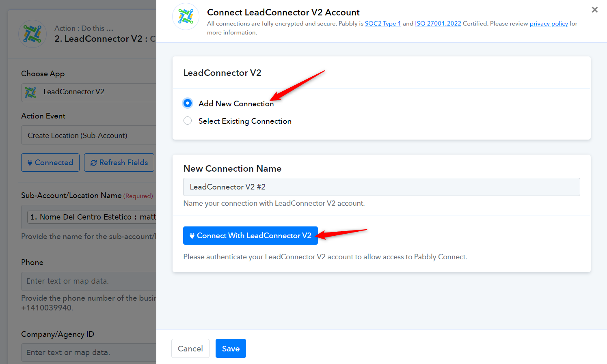Screen dimensions: 607x364
Task: Click the 'Sub-Account/Location Name' label
Action: pyautogui.click(x=71, y=196)
